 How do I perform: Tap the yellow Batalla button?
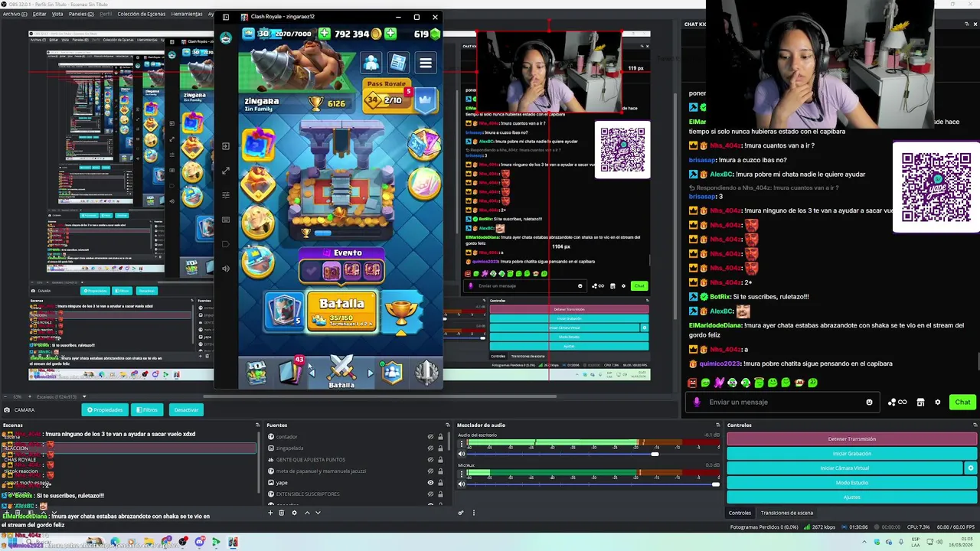(341, 311)
